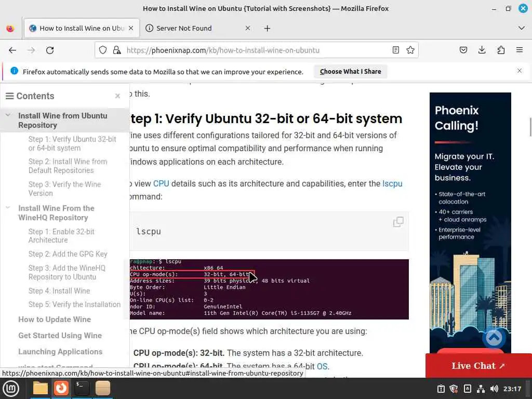Dismiss the Mozilla data notification bar
Image resolution: width=532 pixels, height=399 pixels.
tap(520, 71)
